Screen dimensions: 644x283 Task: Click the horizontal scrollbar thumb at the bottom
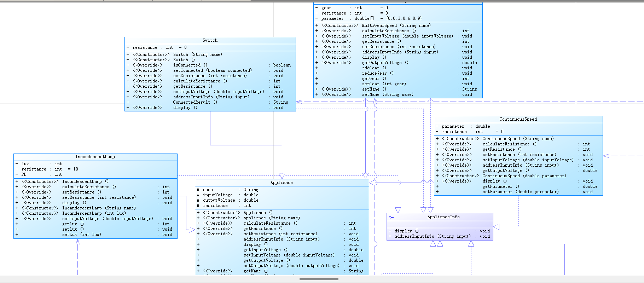click(319, 279)
